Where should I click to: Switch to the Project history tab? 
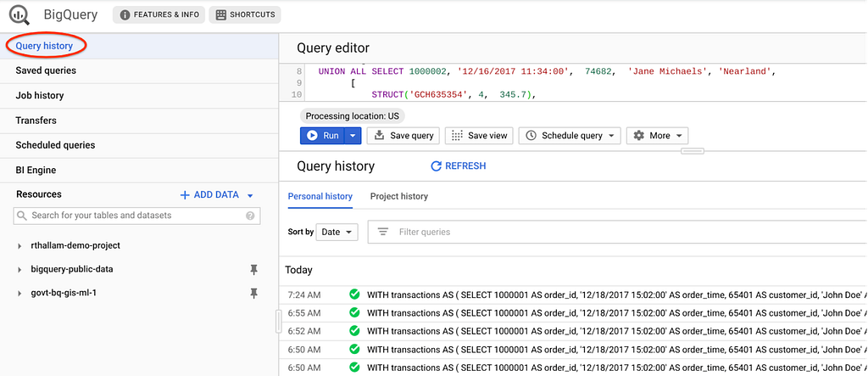(399, 196)
